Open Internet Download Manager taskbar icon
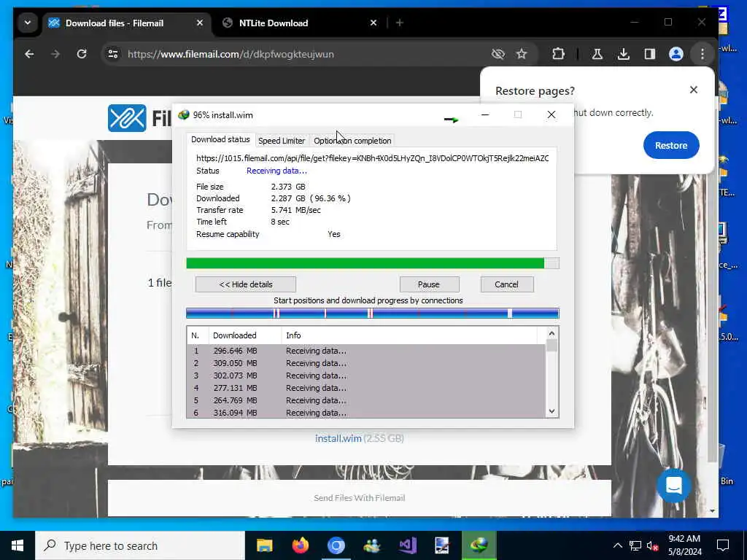 479,545
